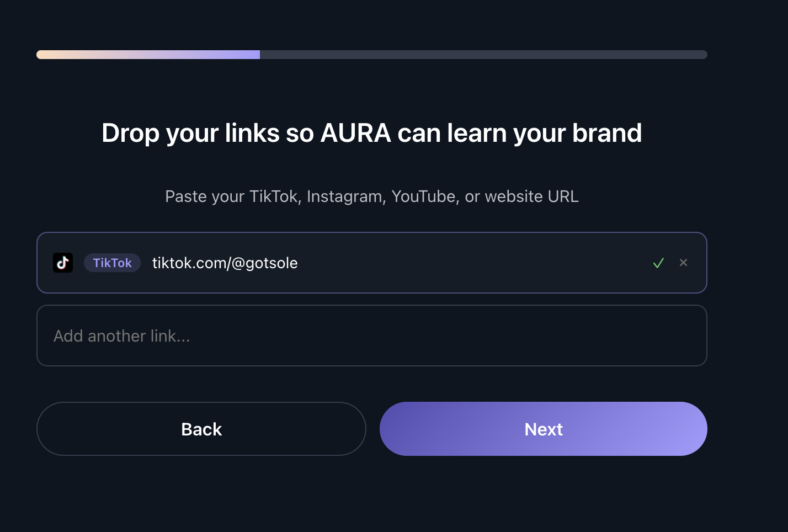Screen dimensions: 788x532
Task: Click the black TikTok app icon in the link row
Action: coord(63,263)
